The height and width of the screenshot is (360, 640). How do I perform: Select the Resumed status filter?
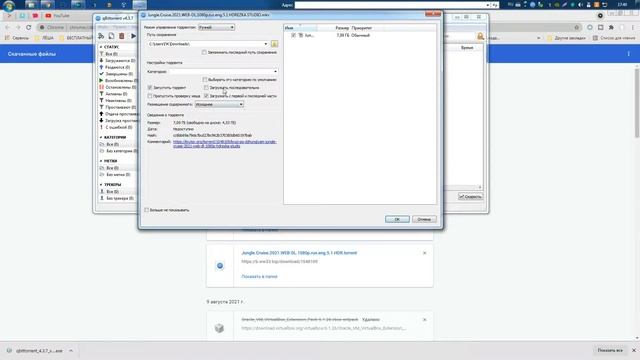[x=118, y=80]
